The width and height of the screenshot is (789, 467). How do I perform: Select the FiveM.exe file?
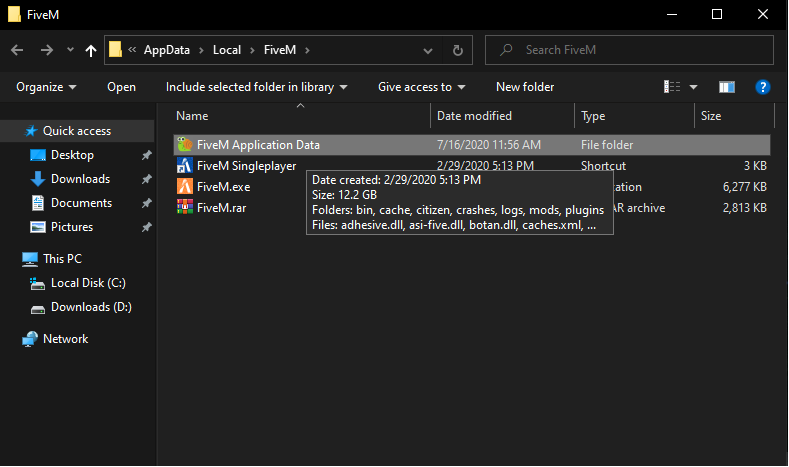(223, 187)
